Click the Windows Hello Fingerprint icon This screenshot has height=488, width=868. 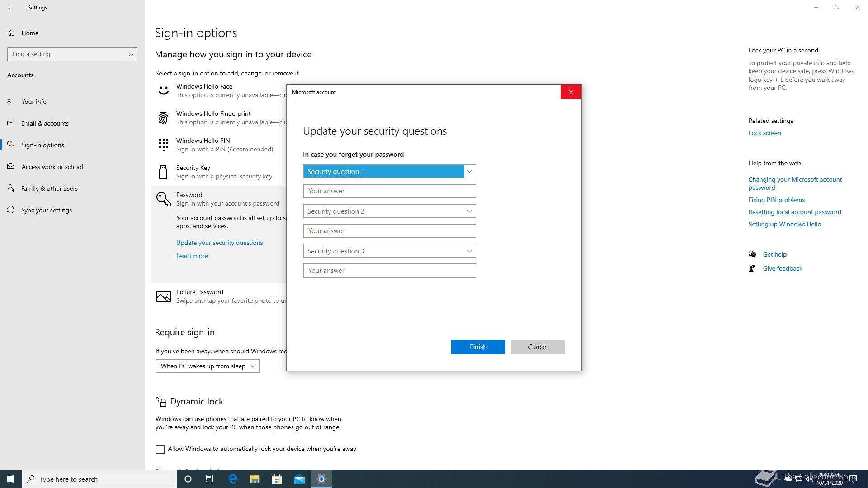click(x=163, y=118)
